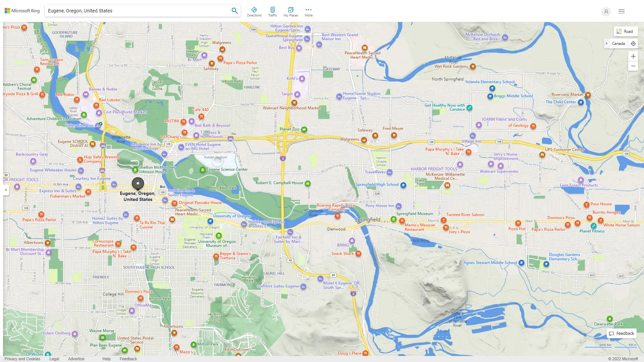Open My Places
Viewport: 644px width, 362px height.
click(x=290, y=11)
